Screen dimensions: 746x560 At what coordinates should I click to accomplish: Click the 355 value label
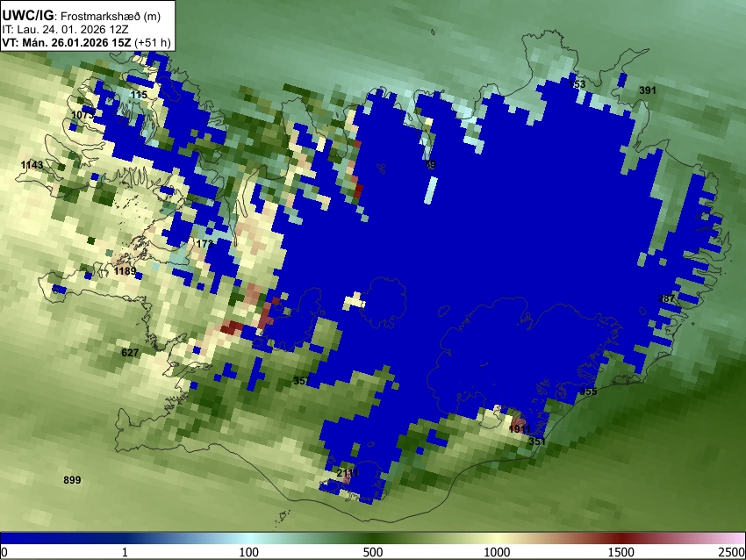pyautogui.click(x=589, y=391)
